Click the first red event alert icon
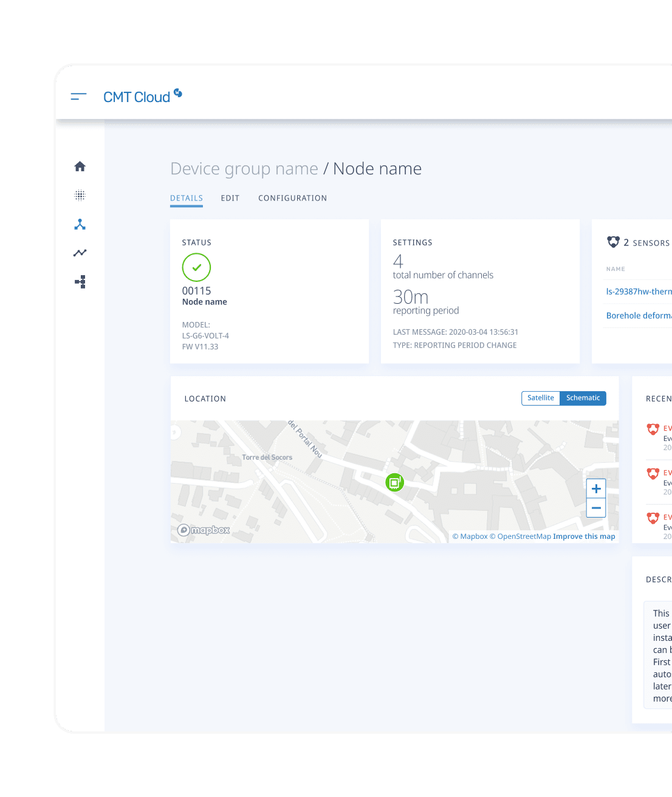Screen dimensions: 672x797 653,429
